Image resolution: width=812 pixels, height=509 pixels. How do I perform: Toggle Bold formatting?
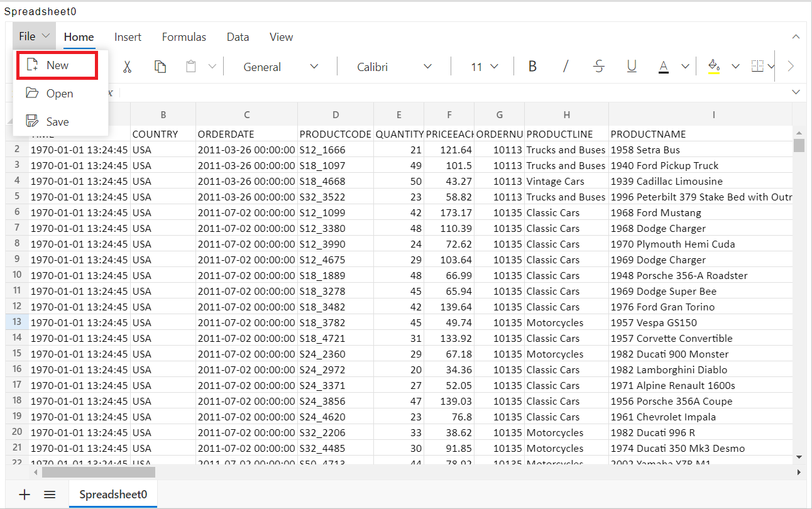pos(532,67)
